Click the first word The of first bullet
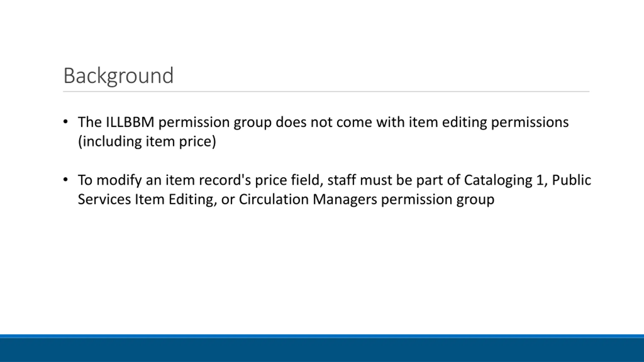Viewport: 644px width, 362px height. (90, 122)
